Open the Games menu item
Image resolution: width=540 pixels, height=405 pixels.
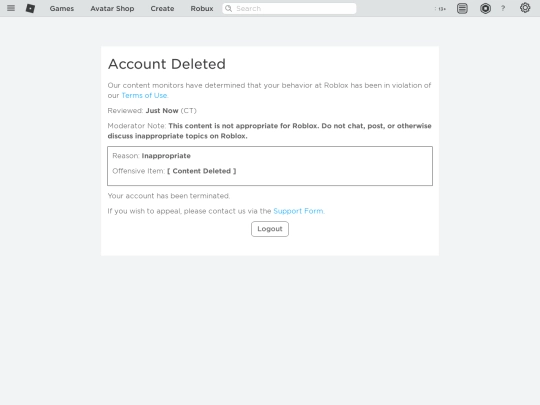(62, 9)
